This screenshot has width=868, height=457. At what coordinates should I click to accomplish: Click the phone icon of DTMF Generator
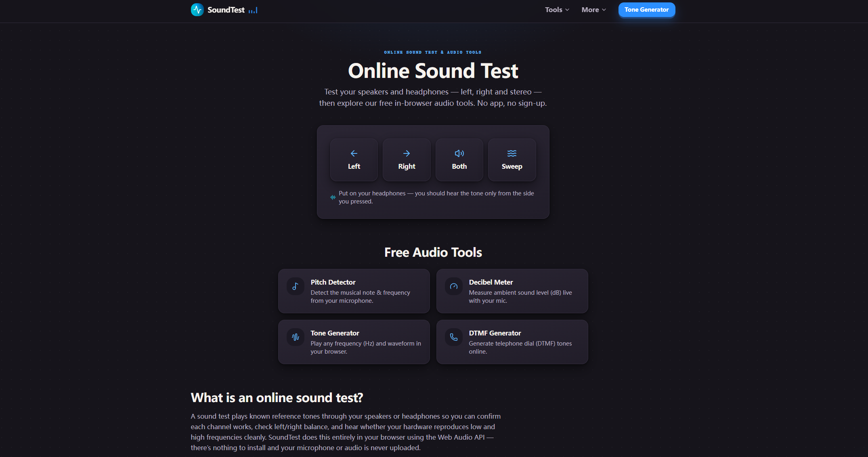[x=454, y=337]
